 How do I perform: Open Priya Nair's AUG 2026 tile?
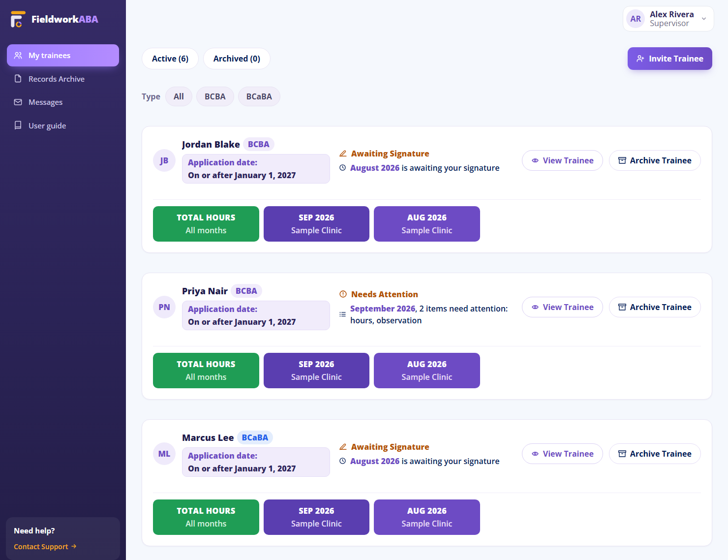pyautogui.click(x=427, y=371)
